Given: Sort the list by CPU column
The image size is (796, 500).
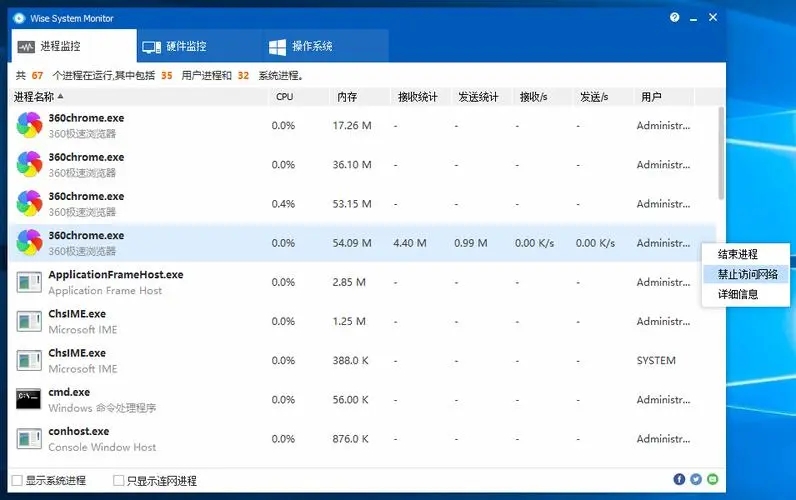Looking at the screenshot, I should click(x=285, y=97).
